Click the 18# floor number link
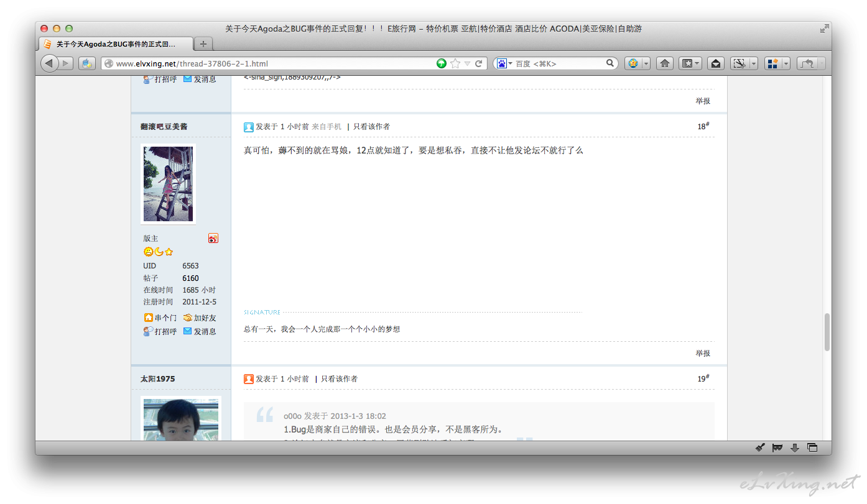The image size is (867, 504). 703,126
